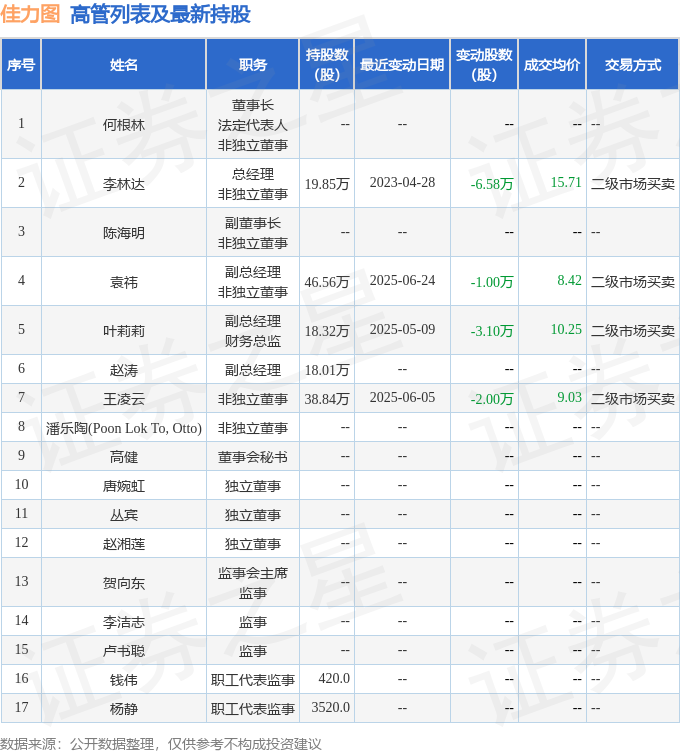Click 贺向东's name in row 13

coord(124,583)
